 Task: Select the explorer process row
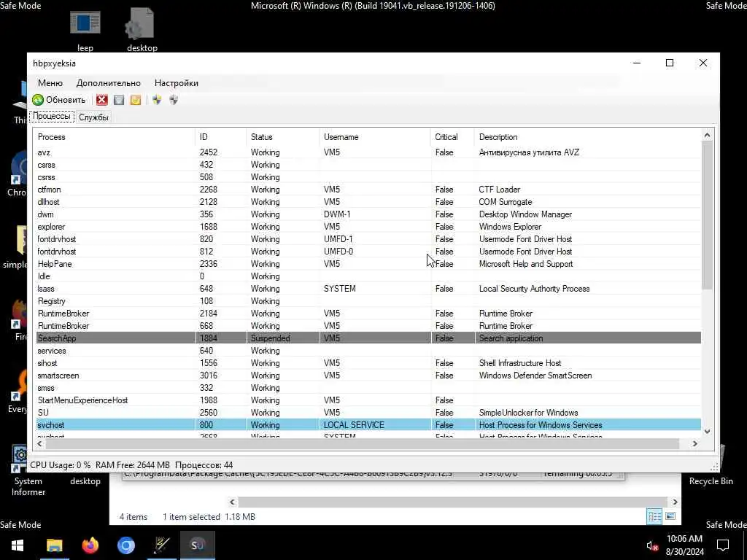click(x=368, y=227)
